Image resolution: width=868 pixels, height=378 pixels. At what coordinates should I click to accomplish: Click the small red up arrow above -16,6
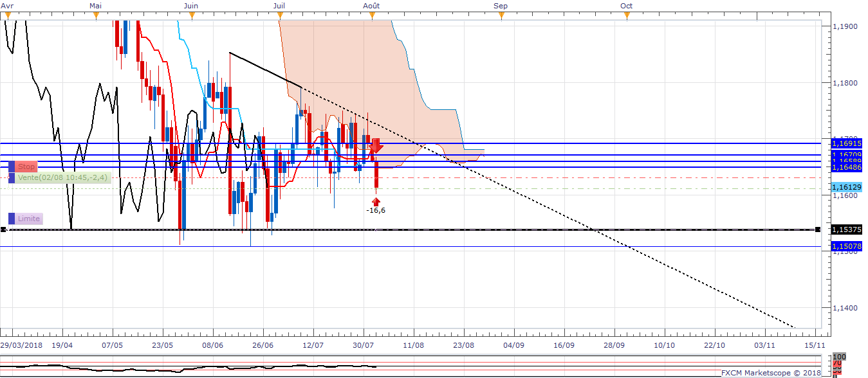point(376,202)
